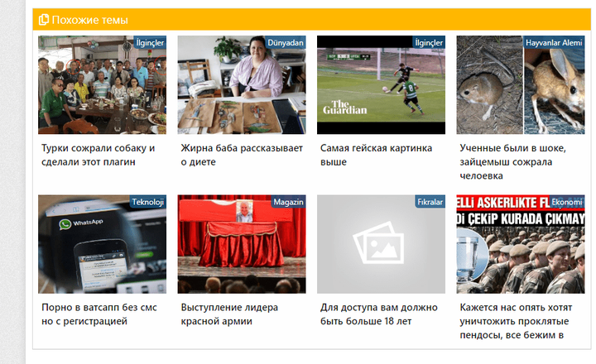Viewport: 596px width, 364px height.
Task: Select the Hayvanlar Alemi category badge
Action: 554,42
